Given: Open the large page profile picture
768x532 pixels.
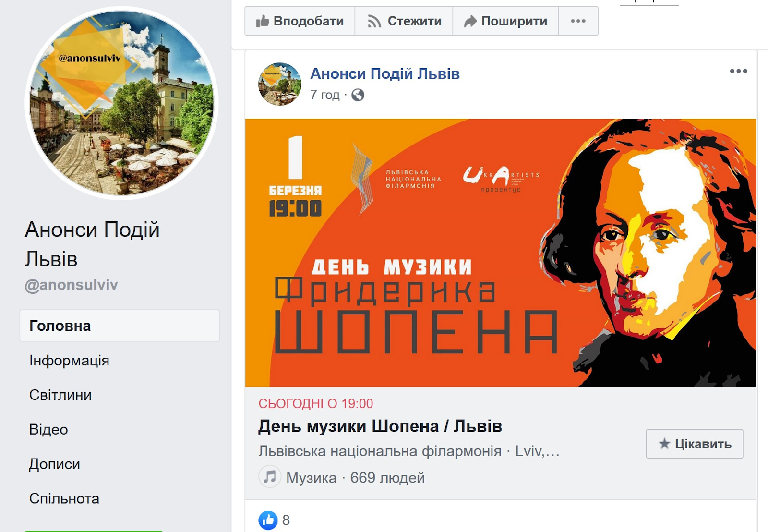Looking at the screenshot, I should 122,103.
